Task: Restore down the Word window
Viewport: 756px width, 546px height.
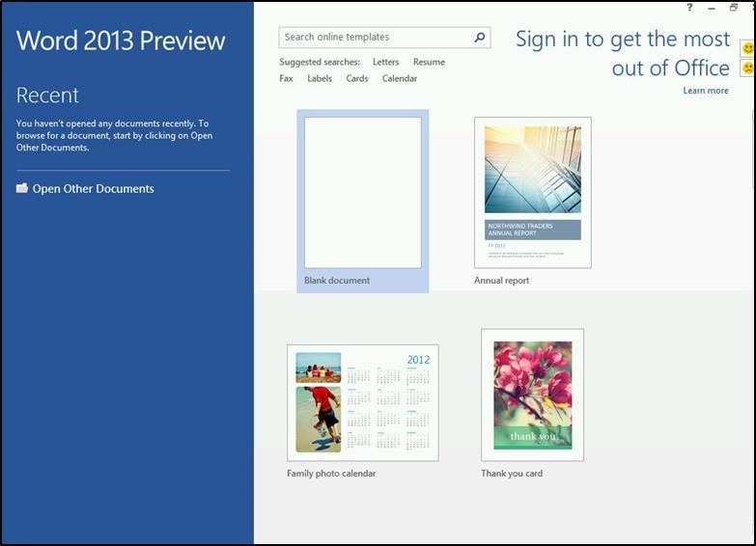Action: coord(734,7)
